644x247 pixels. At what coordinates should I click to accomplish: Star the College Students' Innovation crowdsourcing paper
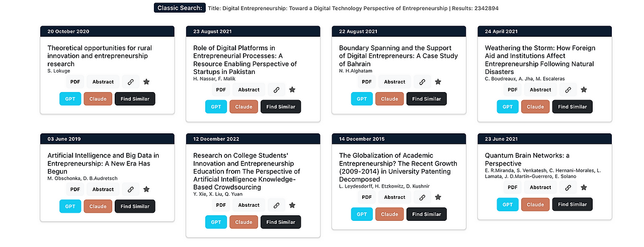click(x=292, y=206)
